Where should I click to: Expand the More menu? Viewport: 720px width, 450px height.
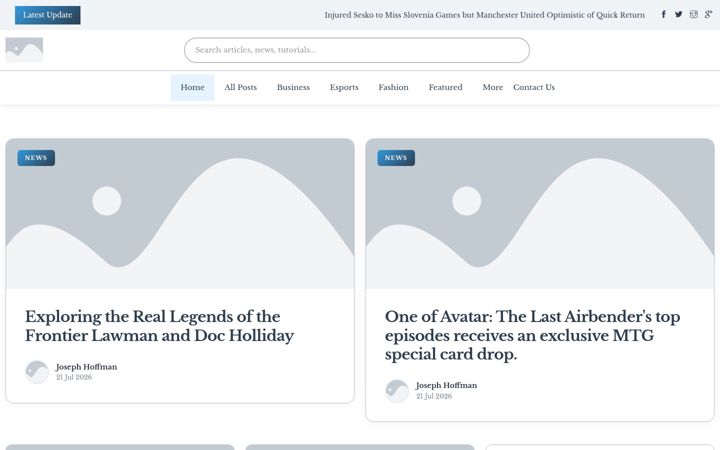coord(493,87)
